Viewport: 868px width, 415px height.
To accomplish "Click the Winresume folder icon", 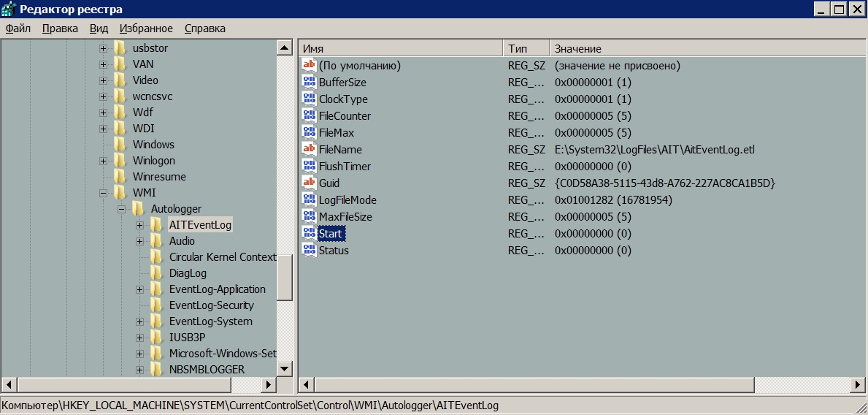I will click(x=120, y=177).
